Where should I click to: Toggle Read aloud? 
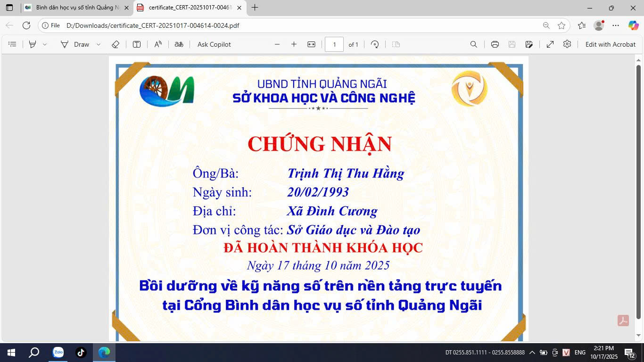click(x=158, y=44)
